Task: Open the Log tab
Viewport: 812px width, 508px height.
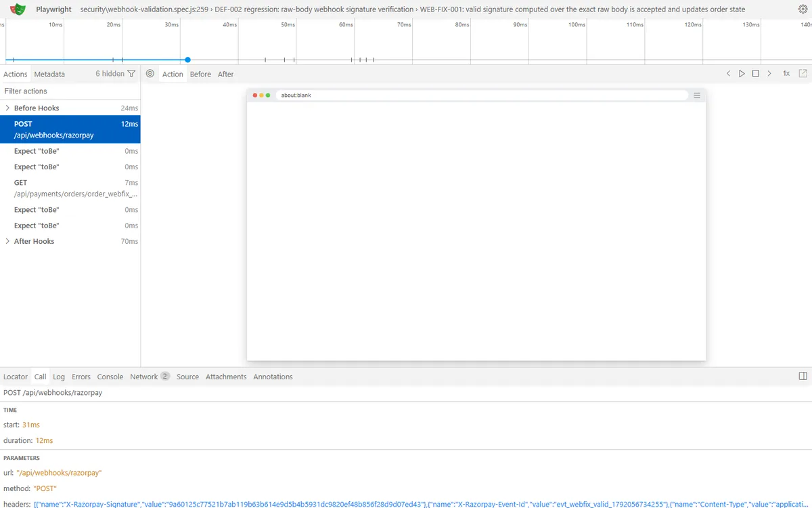Action: [x=59, y=377]
